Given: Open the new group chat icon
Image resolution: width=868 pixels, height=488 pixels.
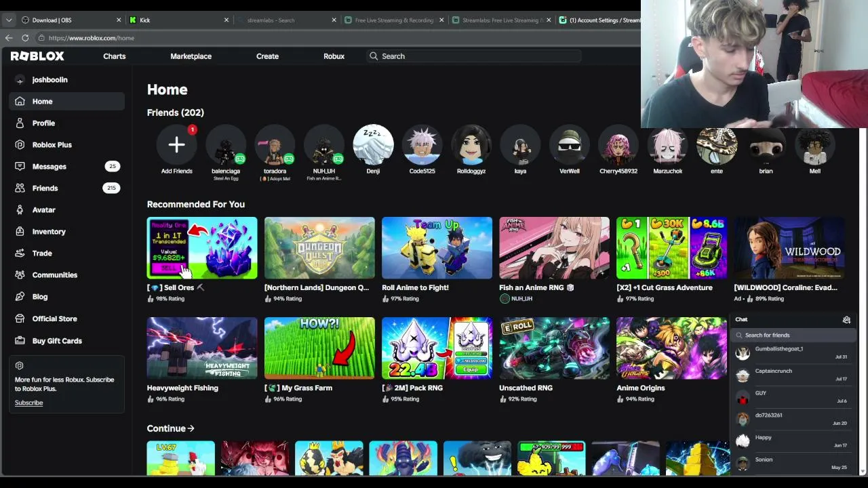Looking at the screenshot, I should pos(846,320).
